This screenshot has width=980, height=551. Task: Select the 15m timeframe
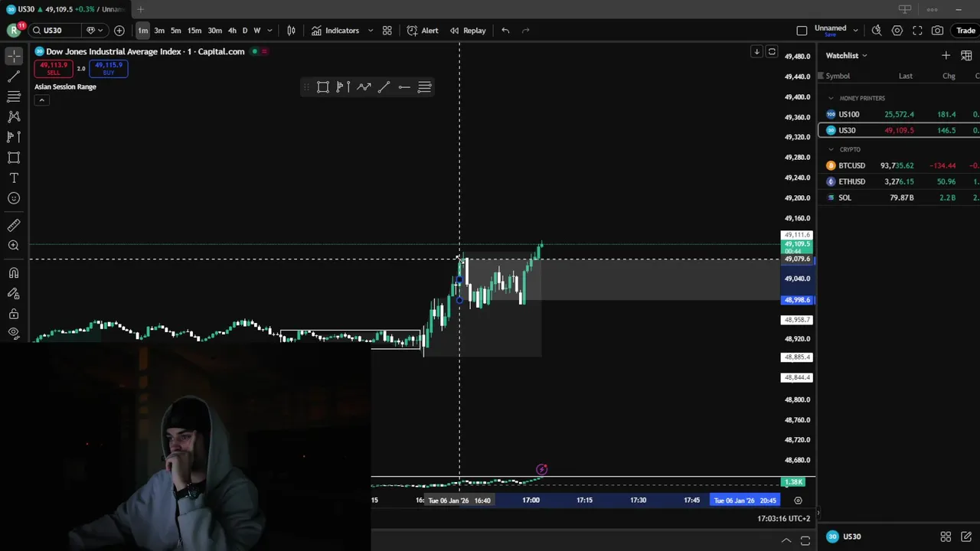tap(194, 31)
